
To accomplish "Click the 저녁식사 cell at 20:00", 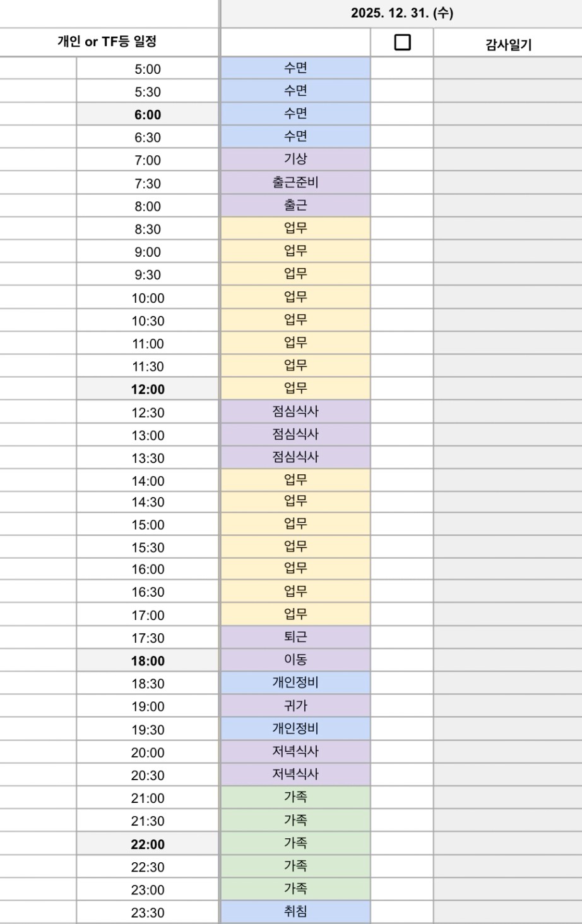I will click(295, 751).
